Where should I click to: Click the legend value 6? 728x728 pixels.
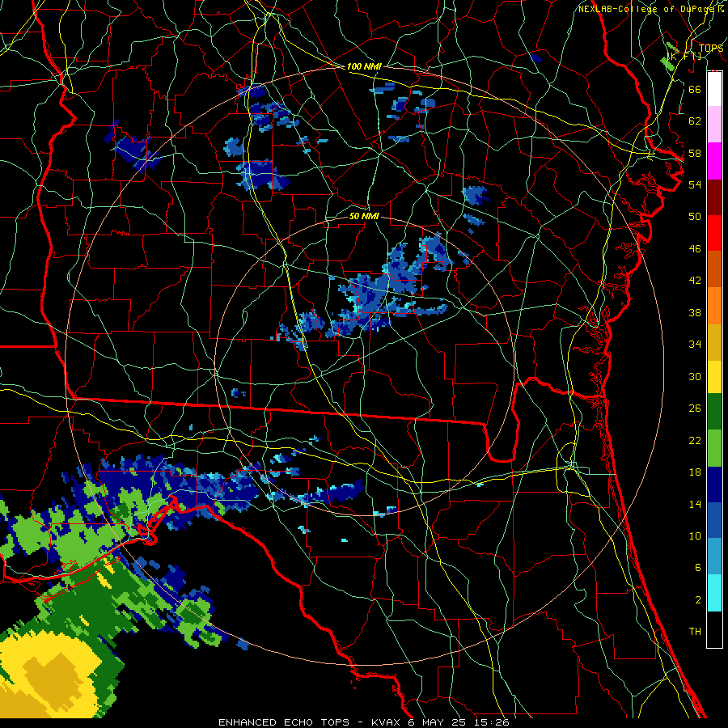click(x=697, y=568)
